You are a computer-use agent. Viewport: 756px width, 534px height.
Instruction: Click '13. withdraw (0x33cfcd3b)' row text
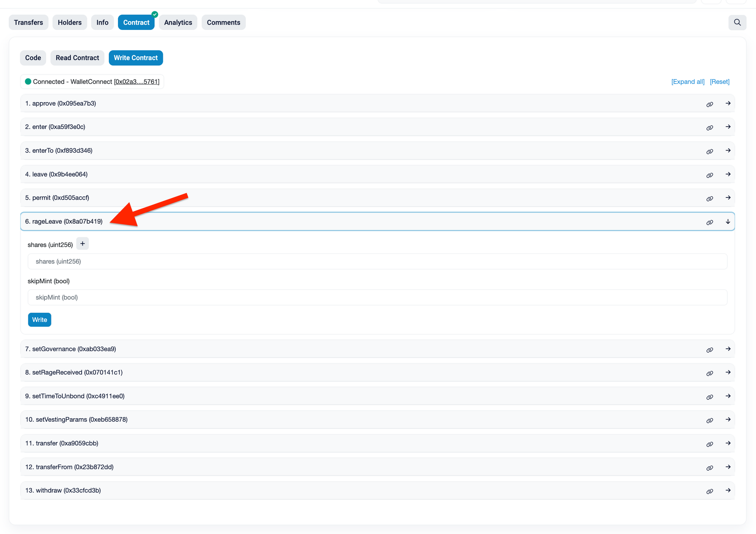point(63,491)
